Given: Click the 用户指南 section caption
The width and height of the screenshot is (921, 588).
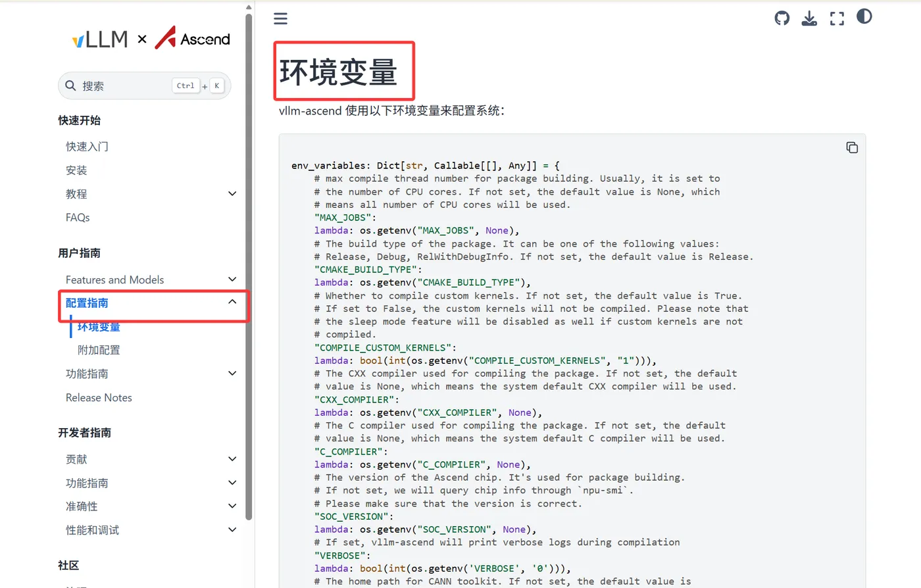Looking at the screenshot, I should point(79,253).
